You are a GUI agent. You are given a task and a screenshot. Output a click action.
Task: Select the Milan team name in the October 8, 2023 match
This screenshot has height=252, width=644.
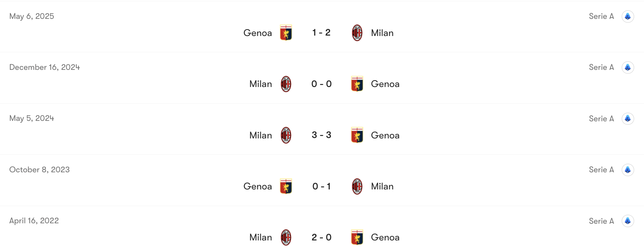coord(382,186)
